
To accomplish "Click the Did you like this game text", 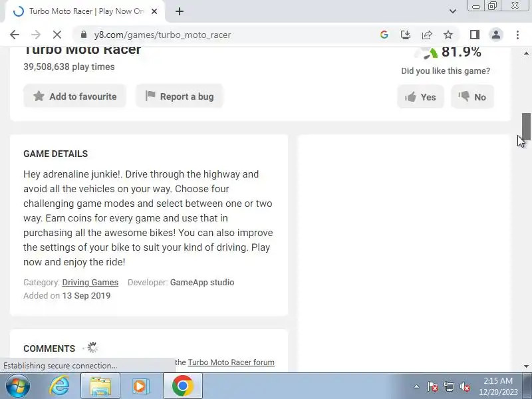I will (446, 71).
